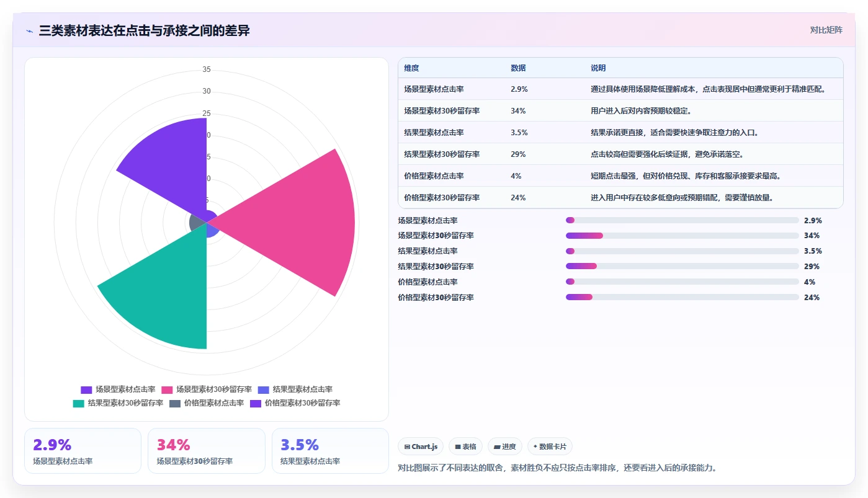Click the 对比矩阵 label in header
868x498 pixels.
coord(826,30)
